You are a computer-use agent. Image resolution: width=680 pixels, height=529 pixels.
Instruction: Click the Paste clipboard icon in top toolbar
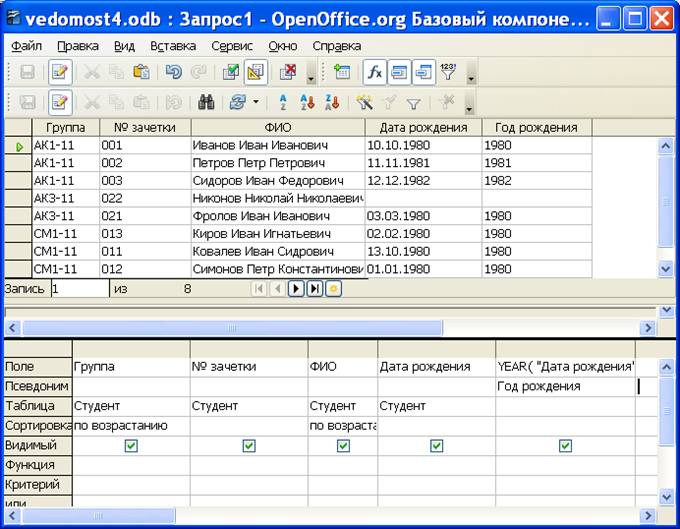pyautogui.click(x=141, y=72)
